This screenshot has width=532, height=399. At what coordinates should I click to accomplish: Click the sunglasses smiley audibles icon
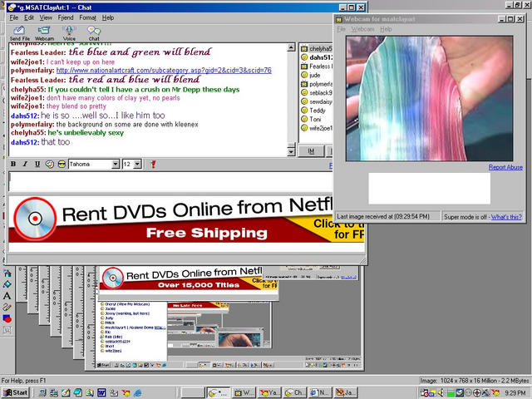point(62,165)
